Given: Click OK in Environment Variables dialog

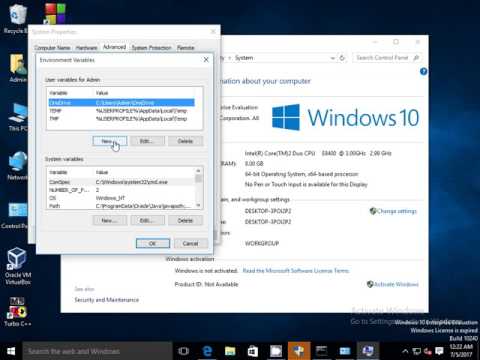Looking at the screenshot, I should [153, 243].
